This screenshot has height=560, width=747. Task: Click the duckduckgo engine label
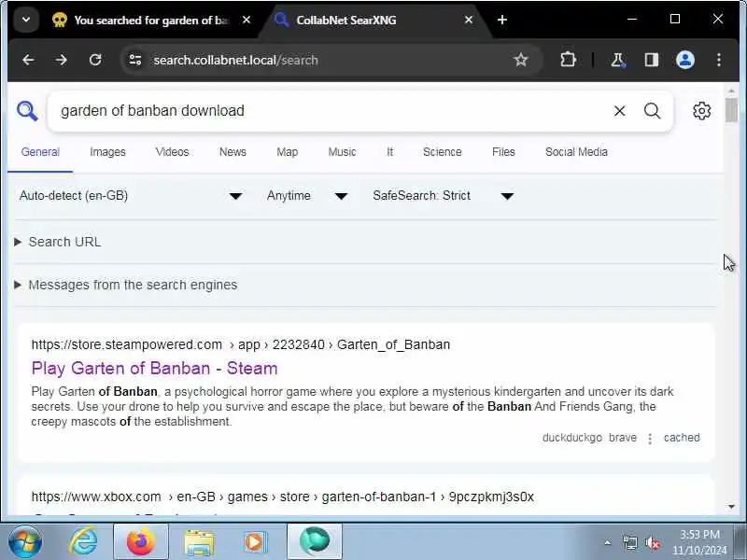pos(572,438)
